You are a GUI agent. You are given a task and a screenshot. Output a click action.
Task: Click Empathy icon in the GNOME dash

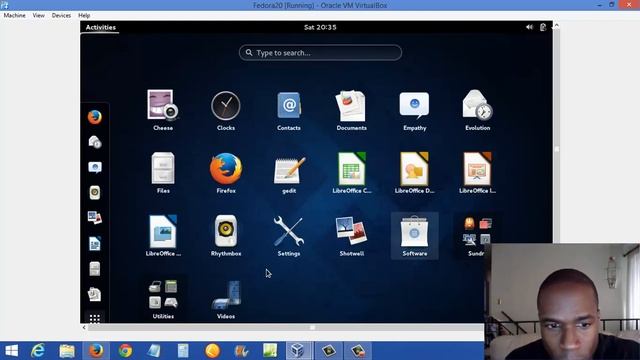(95, 167)
